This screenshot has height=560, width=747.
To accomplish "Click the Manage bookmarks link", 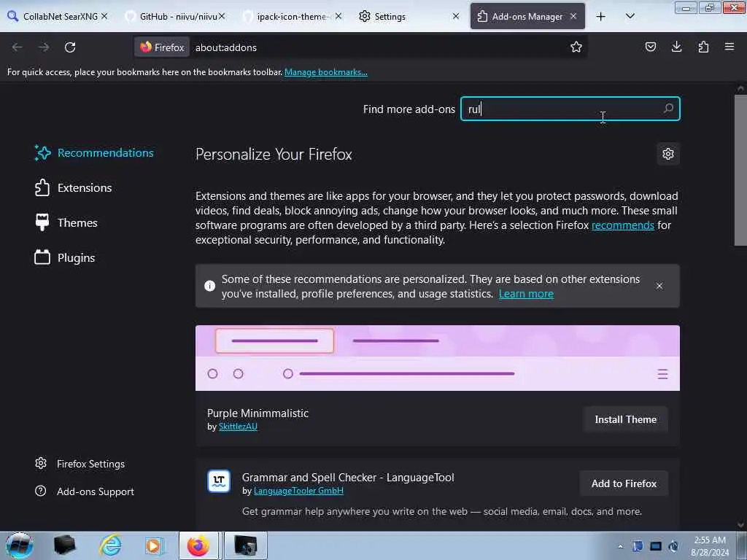I will click(x=326, y=72).
